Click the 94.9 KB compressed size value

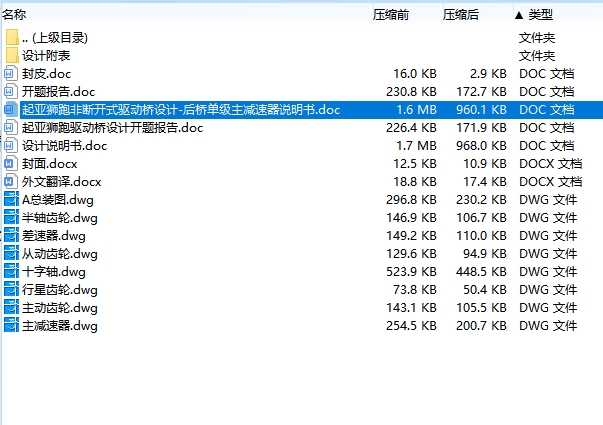(485, 254)
